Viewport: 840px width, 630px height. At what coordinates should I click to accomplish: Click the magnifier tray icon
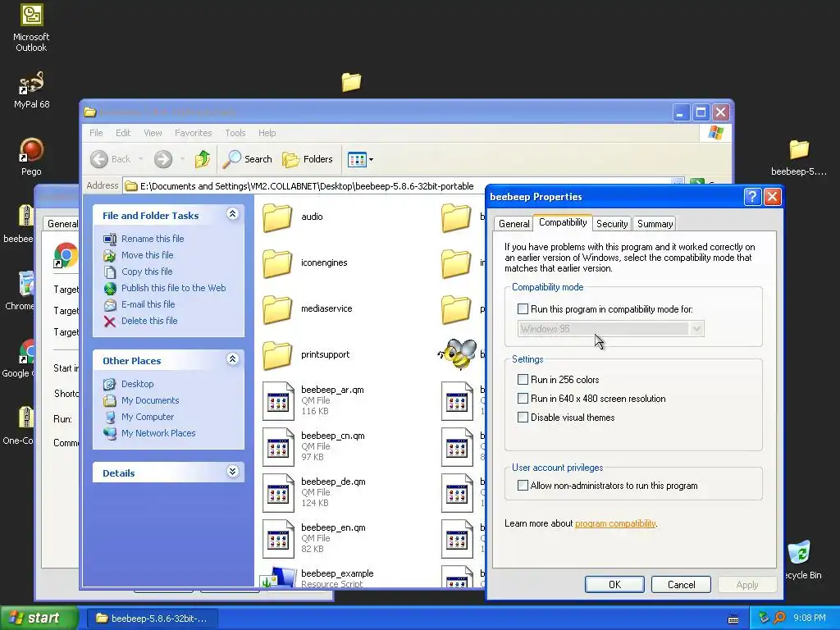pos(779,618)
